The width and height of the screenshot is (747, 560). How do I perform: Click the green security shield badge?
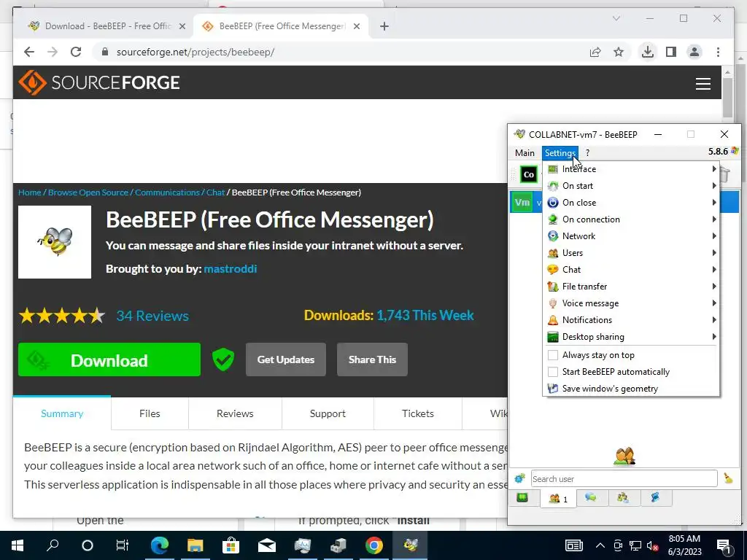point(223,359)
